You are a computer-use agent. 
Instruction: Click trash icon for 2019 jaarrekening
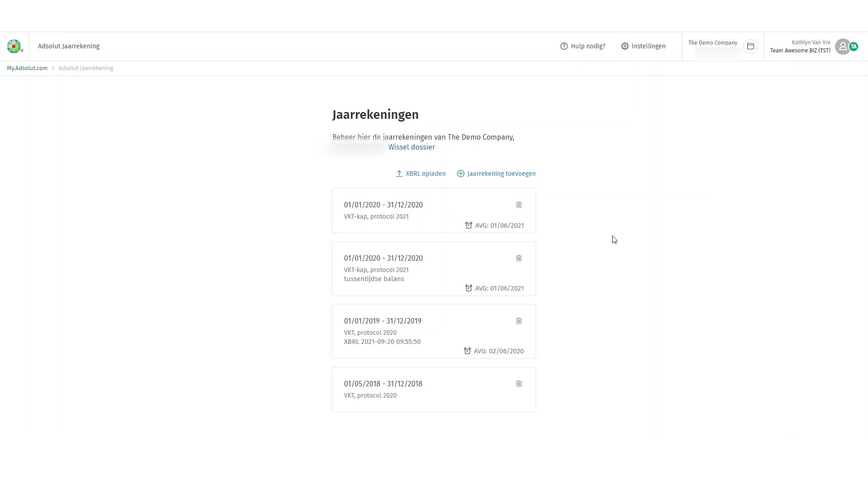(x=519, y=321)
